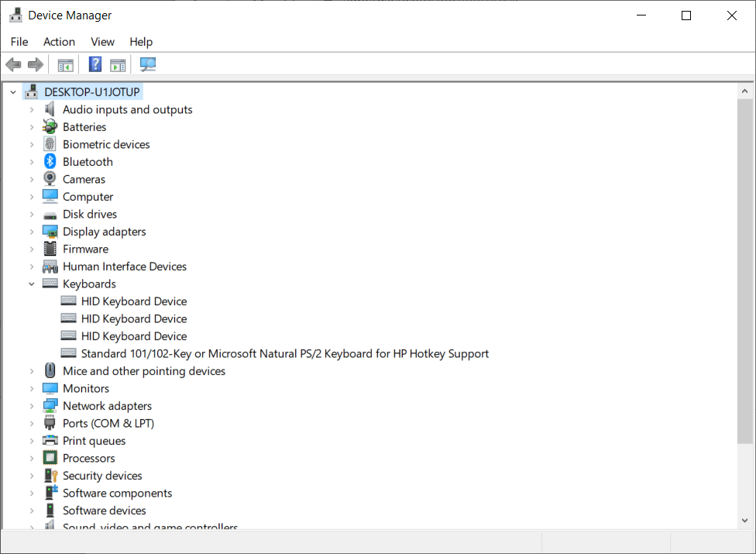Viewport: 756px width, 554px height.
Task: Click the DESKTOP-U1JOTUP computer icon
Action: pos(31,91)
